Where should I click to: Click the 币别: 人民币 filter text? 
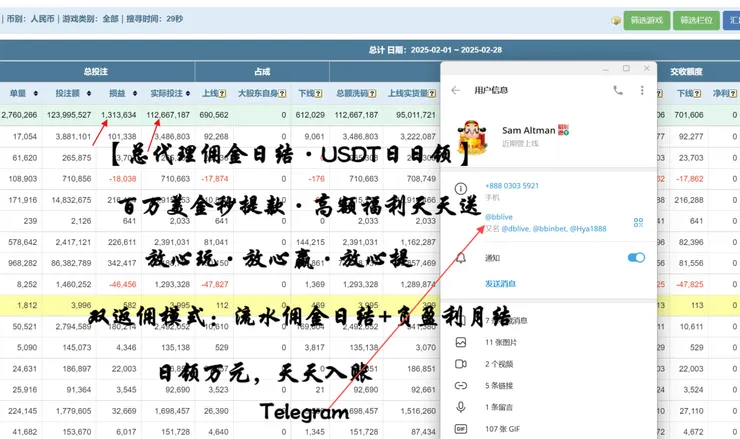point(31,19)
